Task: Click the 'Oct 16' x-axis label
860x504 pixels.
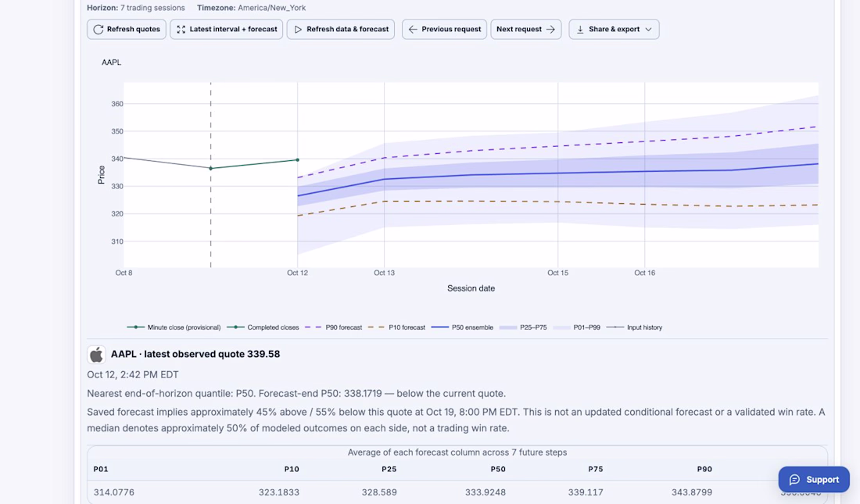Action: (644, 273)
